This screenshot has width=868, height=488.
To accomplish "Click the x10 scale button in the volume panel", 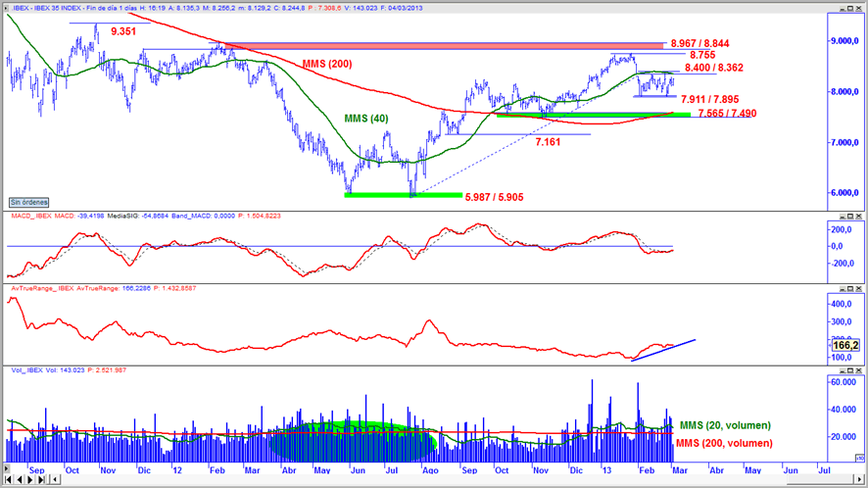I will (860, 458).
